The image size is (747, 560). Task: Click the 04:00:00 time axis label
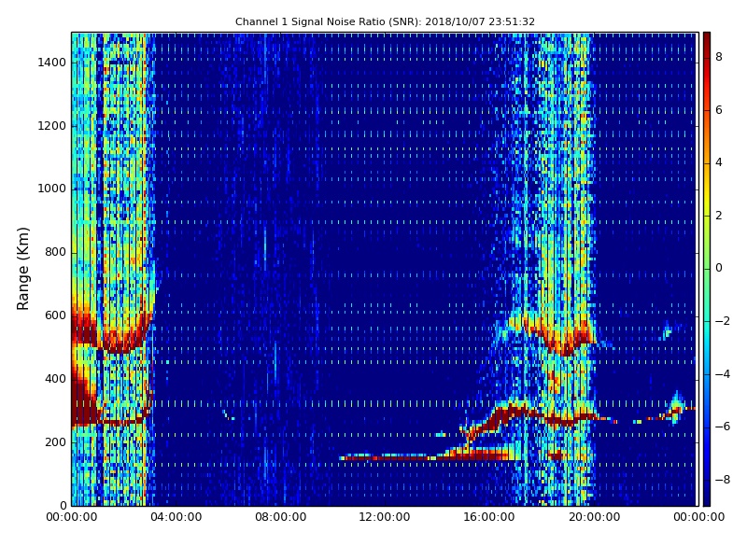[176, 517]
